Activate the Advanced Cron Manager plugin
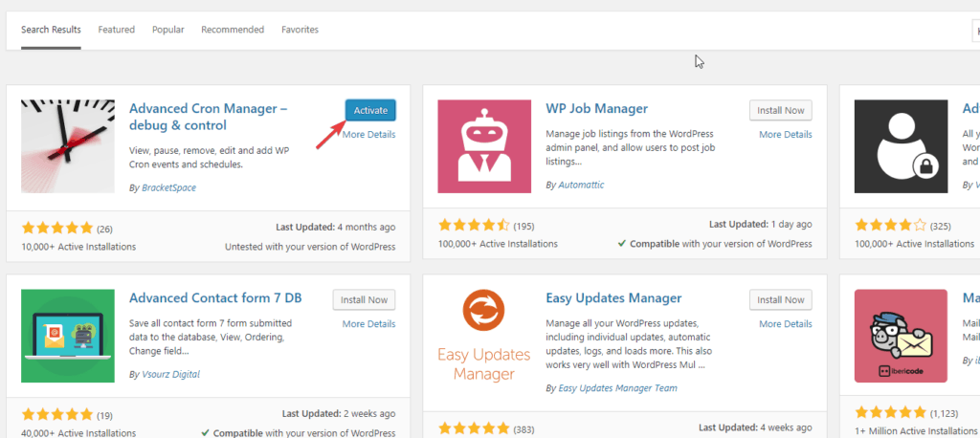The image size is (980, 438). [x=370, y=111]
